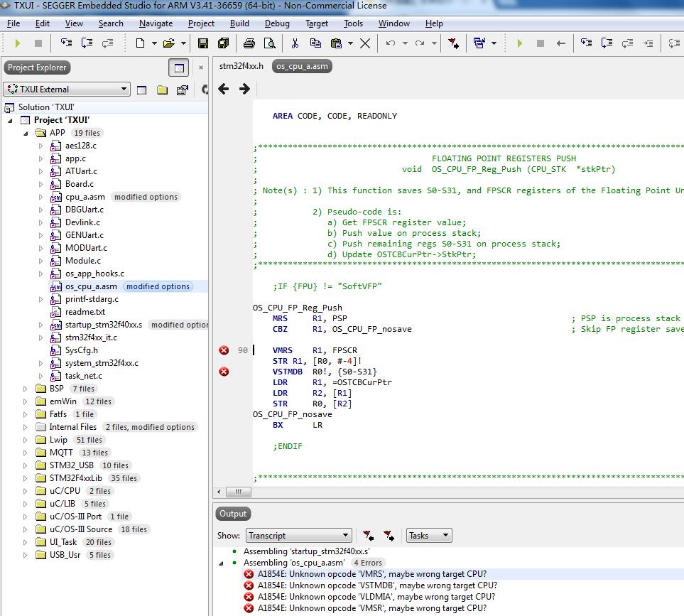Click the toolbar Step Over icon
Viewport: 684px width, 616px height.
pyautogui.click(x=87, y=43)
